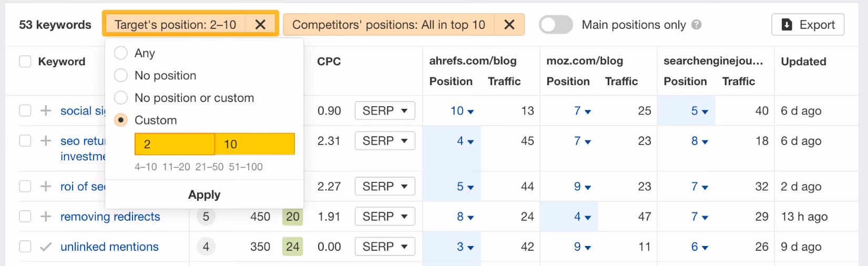This screenshot has width=868, height=266.
Task: Click checkmark icon next to unlinked mentions
Action: pyautogui.click(x=46, y=247)
